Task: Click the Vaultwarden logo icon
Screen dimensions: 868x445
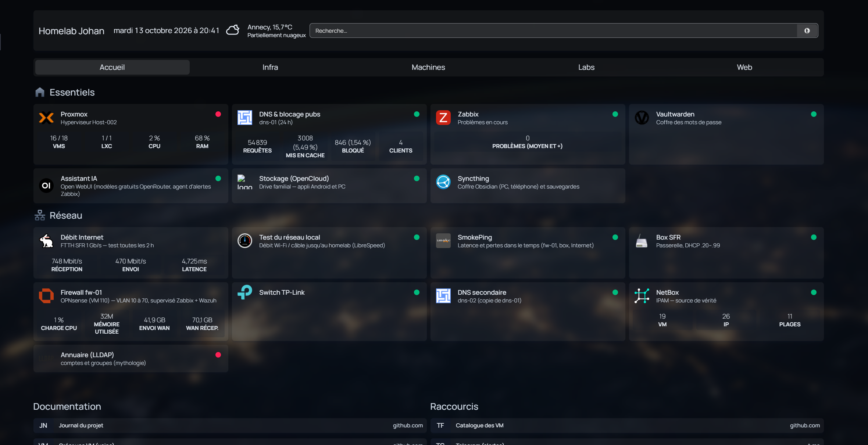Action: coord(642,118)
